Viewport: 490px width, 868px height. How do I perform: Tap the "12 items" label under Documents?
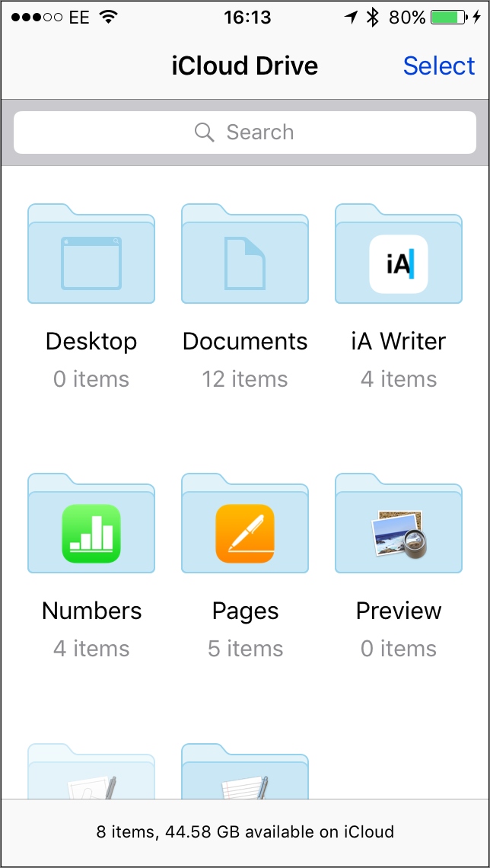(x=245, y=379)
